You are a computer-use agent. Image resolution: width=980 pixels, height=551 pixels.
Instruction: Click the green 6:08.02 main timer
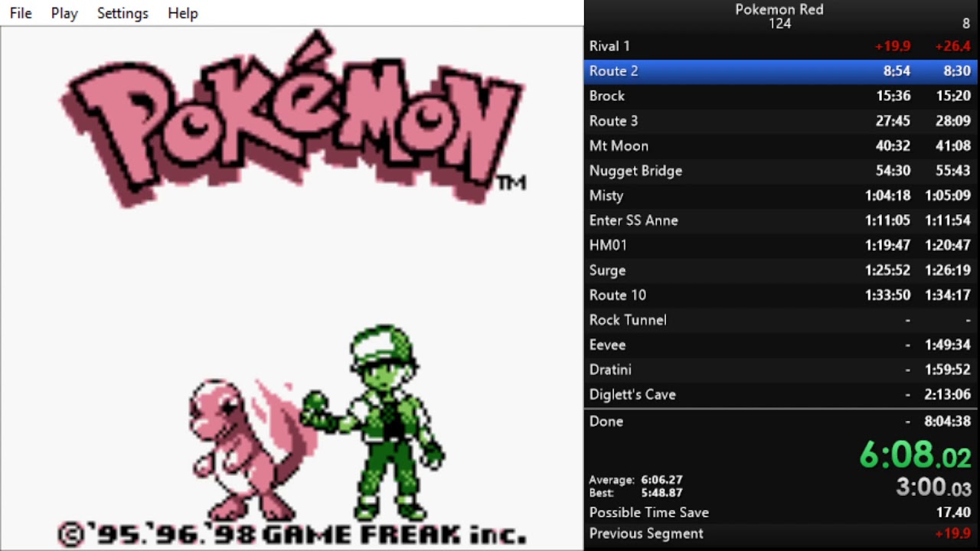[x=916, y=455]
